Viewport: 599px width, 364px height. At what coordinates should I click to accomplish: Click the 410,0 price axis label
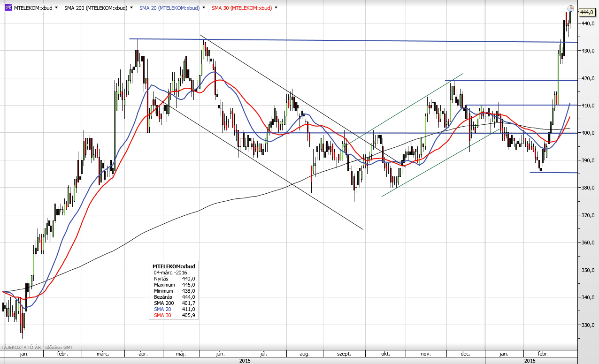pos(588,106)
